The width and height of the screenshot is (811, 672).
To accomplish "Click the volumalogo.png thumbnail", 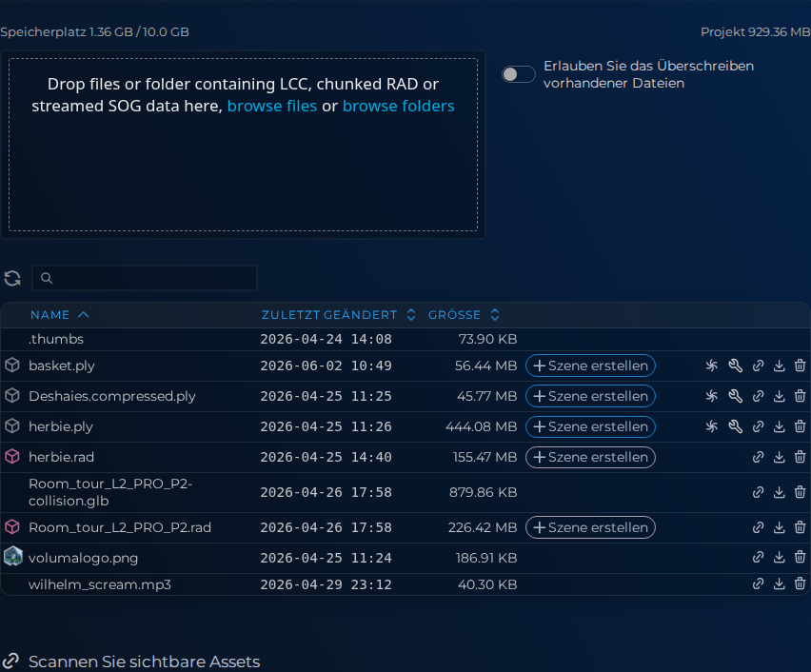I will pyautogui.click(x=13, y=557).
